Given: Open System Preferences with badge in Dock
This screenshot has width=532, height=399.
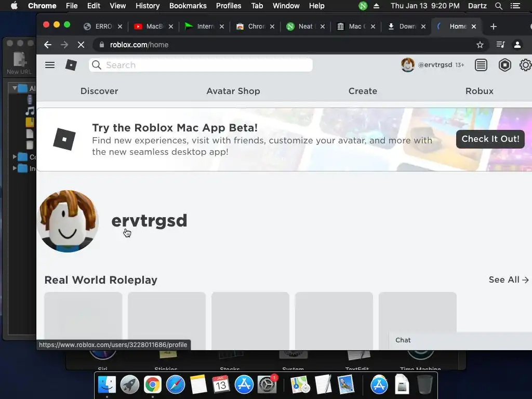Looking at the screenshot, I should pyautogui.click(x=267, y=385).
